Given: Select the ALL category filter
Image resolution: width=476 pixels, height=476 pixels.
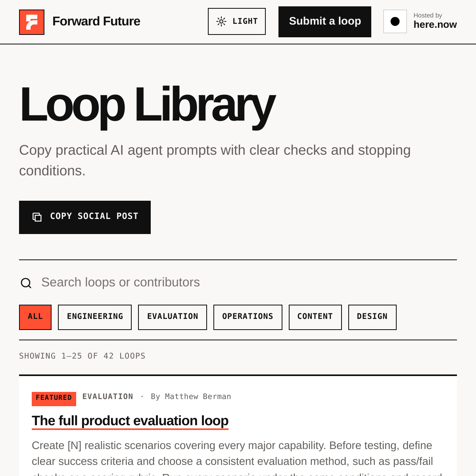Looking at the screenshot, I should pyautogui.click(x=35, y=317).
